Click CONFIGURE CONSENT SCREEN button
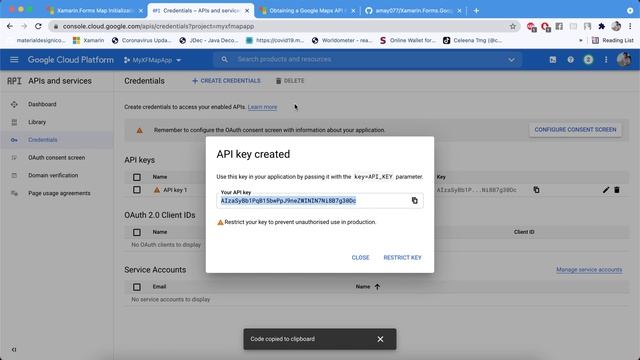This screenshot has width=640, height=360. [576, 130]
